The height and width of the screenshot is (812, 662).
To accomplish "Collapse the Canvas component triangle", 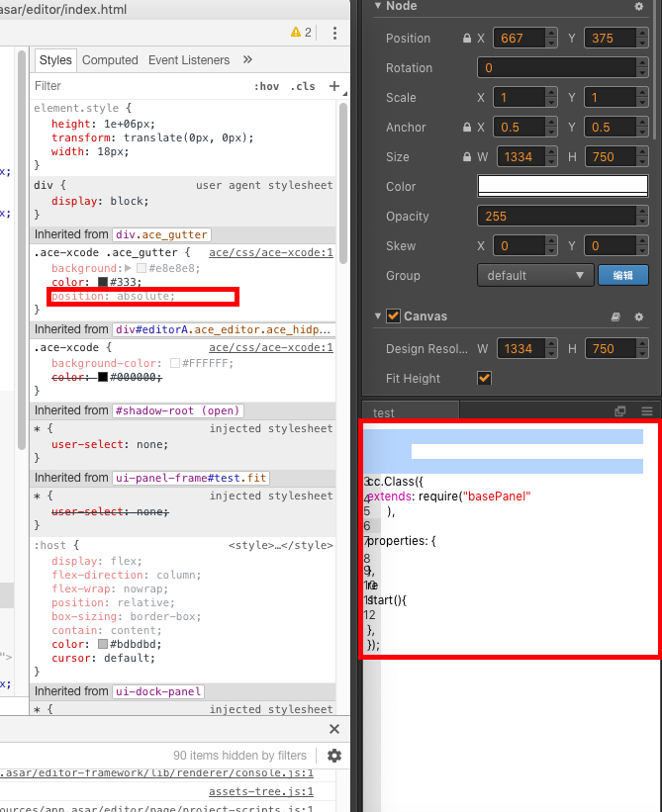I will click(x=378, y=316).
